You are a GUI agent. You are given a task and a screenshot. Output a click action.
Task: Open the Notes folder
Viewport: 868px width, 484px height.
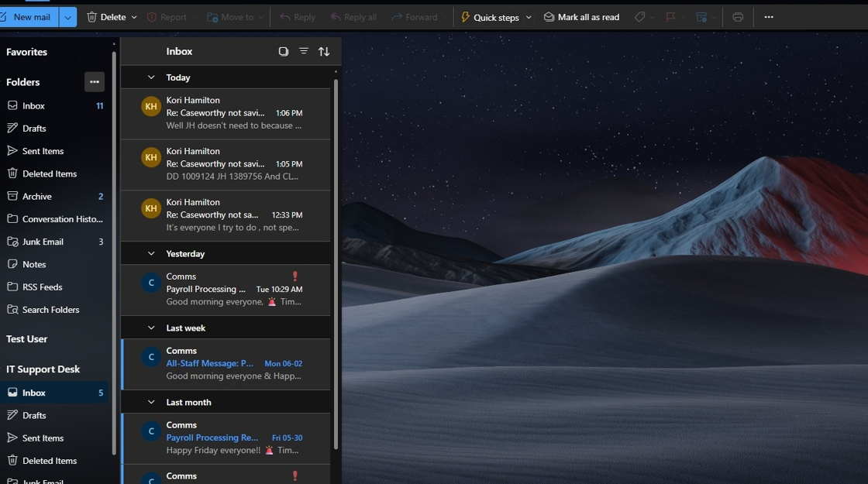point(55,264)
